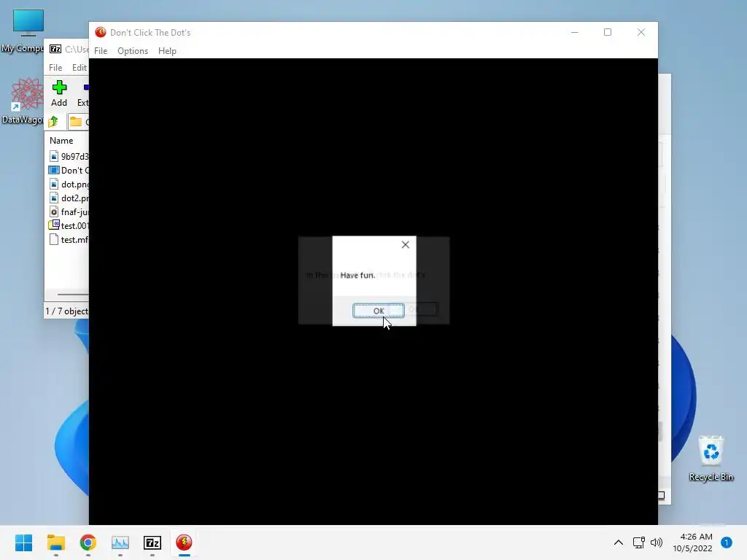The width and height of the screenshot is (747, 560).
Task: Open Edit menu in the 7-Zip window
Action: click(x=79, y=68)
